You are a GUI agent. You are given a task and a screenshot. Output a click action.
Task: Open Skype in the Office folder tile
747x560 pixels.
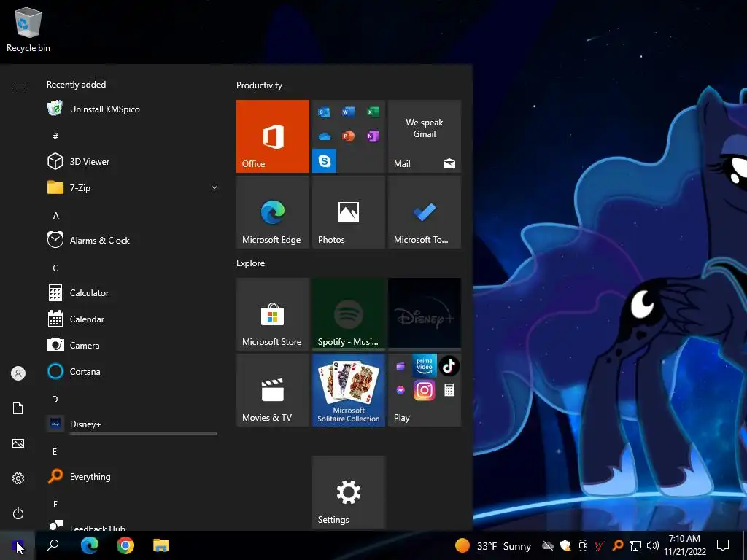pos(325,161)
